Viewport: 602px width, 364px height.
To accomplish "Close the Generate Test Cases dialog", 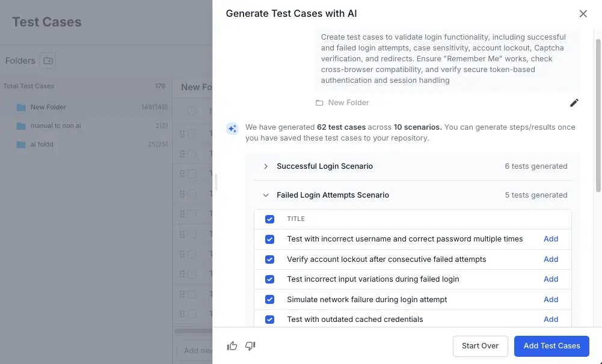I will 583,14.
